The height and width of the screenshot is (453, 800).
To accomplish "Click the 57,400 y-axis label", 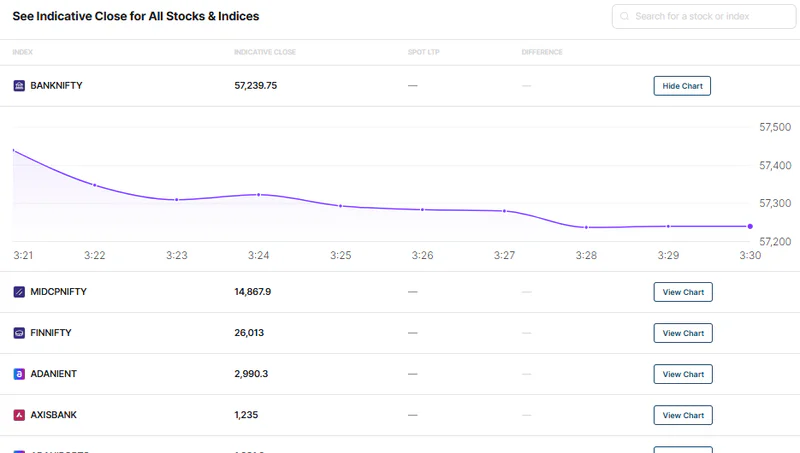I will tap(775, 165).
